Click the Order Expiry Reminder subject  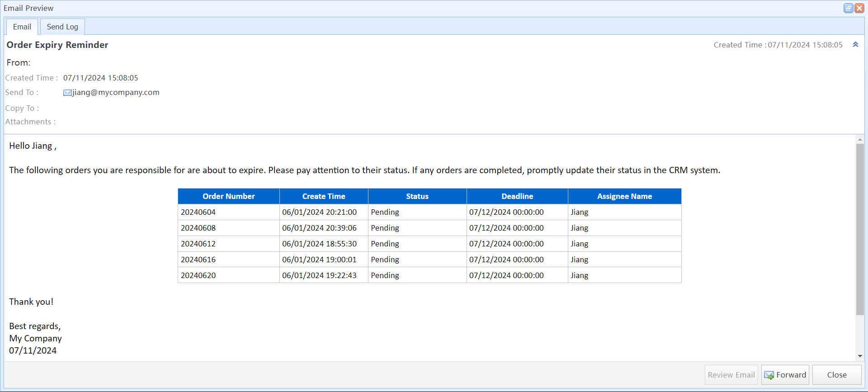coord(57,45)
